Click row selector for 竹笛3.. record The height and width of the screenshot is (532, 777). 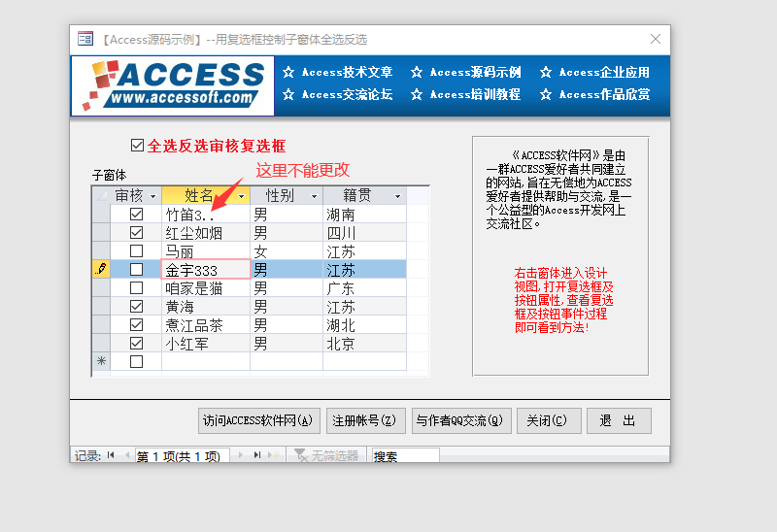pos(101,214)
